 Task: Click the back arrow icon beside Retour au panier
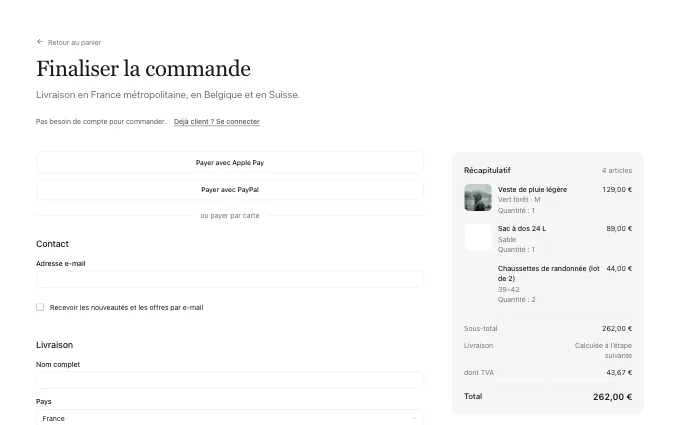tap(40, 42)
